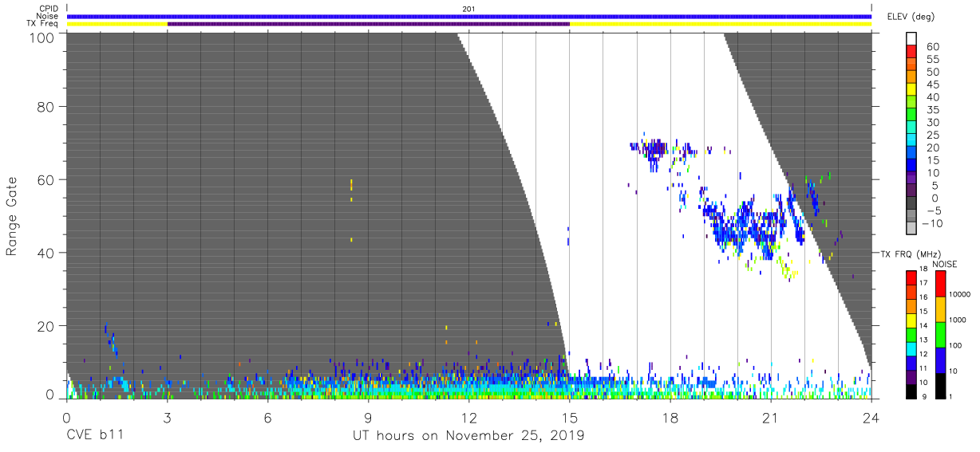Click the '1000' label on the NOISE legend
Image resolution: width=980 pixels, height=452 pixels.
click(958, 320)
